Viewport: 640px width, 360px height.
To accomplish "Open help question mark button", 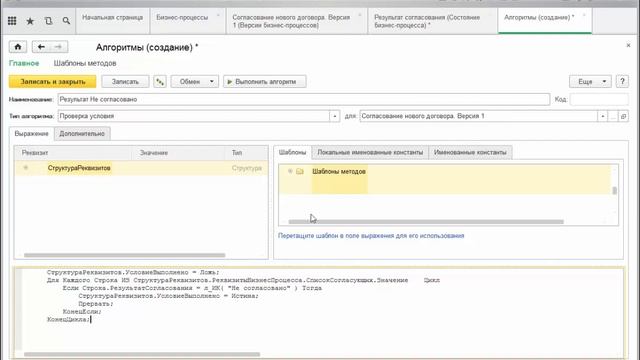I will click(x=622, y=82).
